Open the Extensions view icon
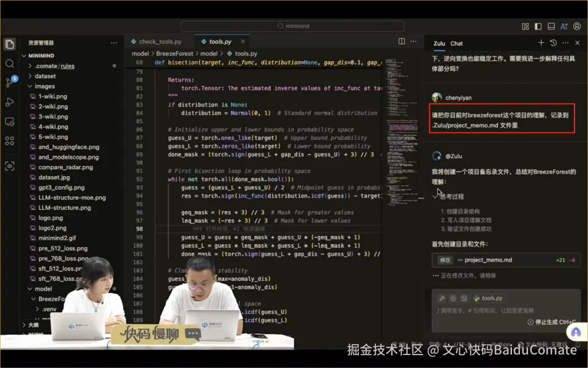The height and width of the screenshot is (368, 588). click(9, 141)
